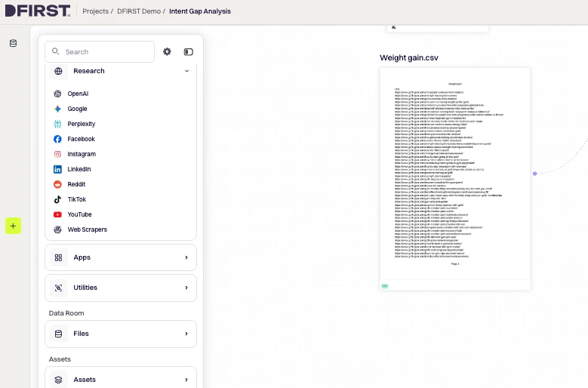Open the Files section

(x=121, y=334)
